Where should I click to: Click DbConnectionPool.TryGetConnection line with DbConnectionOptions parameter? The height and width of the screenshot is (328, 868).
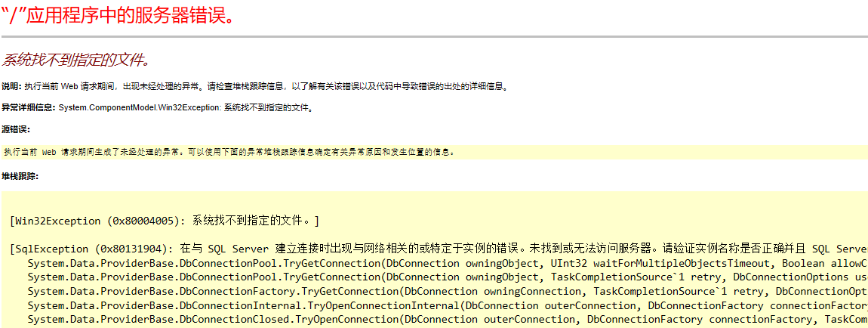pos(448,277)
